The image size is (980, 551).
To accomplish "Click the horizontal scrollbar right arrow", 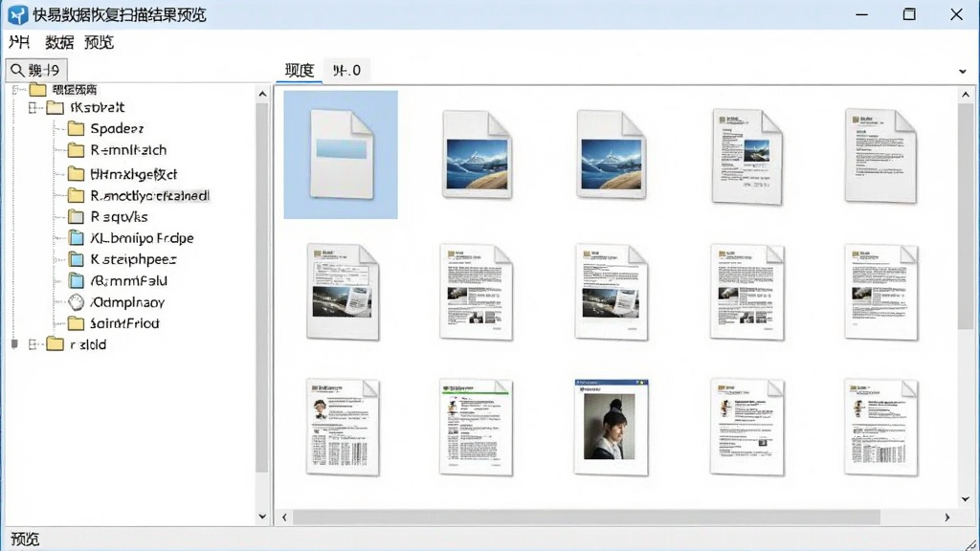I will coord(947,518).
